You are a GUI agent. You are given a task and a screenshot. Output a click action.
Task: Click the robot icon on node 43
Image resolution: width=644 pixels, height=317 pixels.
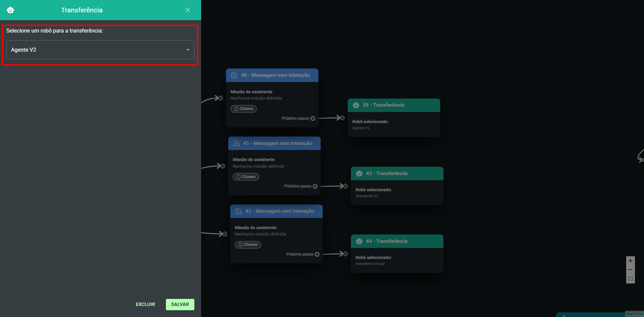coord(359,173)
